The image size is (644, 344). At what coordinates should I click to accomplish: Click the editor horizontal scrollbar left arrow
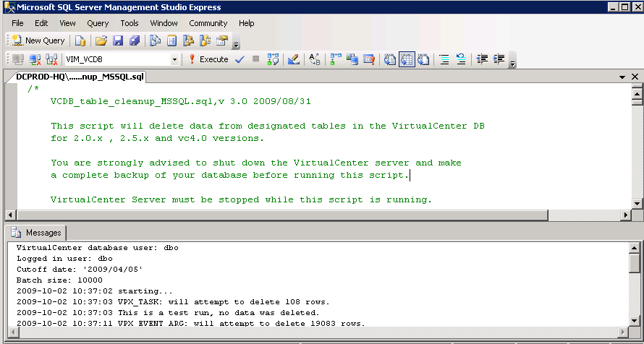click(11, 215)
